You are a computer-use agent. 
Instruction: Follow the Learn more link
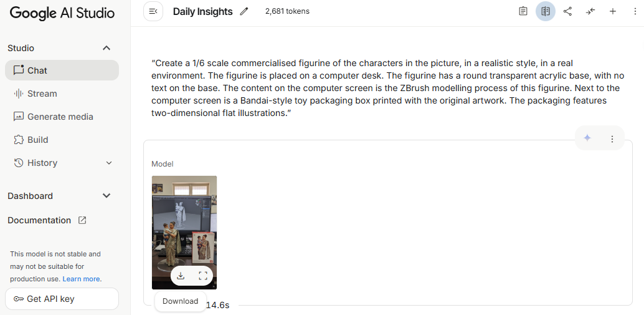click(82, 279)
